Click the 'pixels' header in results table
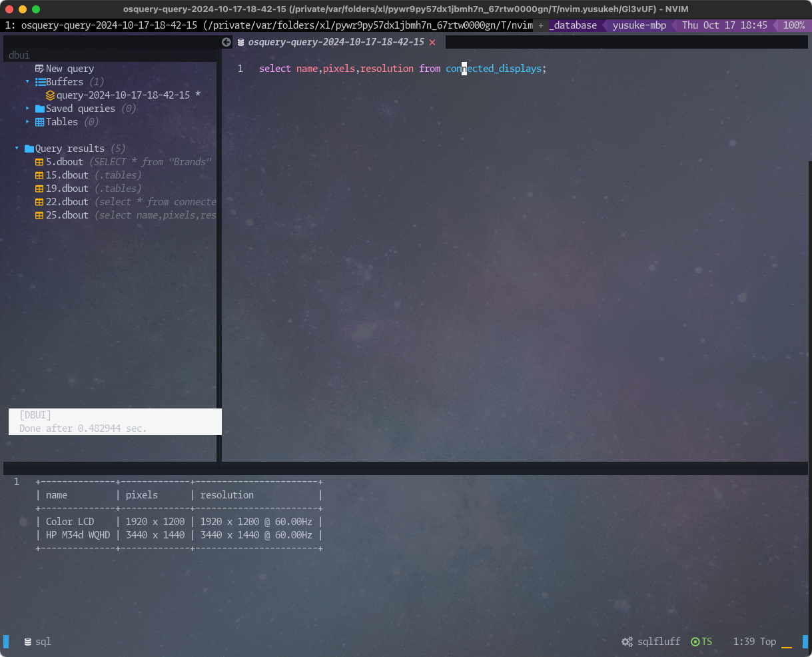 point(142,495)
